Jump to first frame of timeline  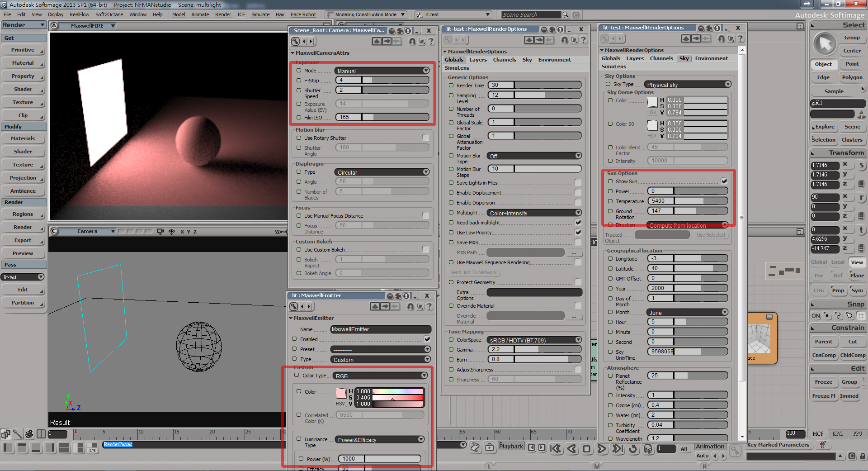pyautogui.click(x=556, y=449)
